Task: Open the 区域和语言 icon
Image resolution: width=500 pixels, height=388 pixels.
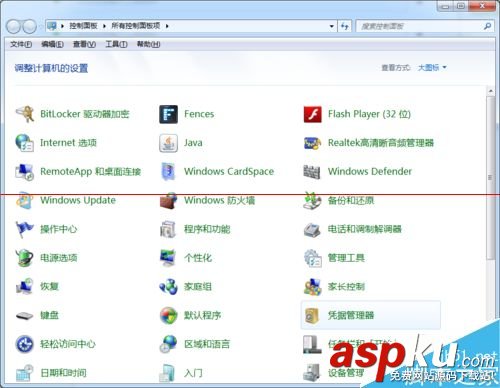Action: (x=169, y=344)
